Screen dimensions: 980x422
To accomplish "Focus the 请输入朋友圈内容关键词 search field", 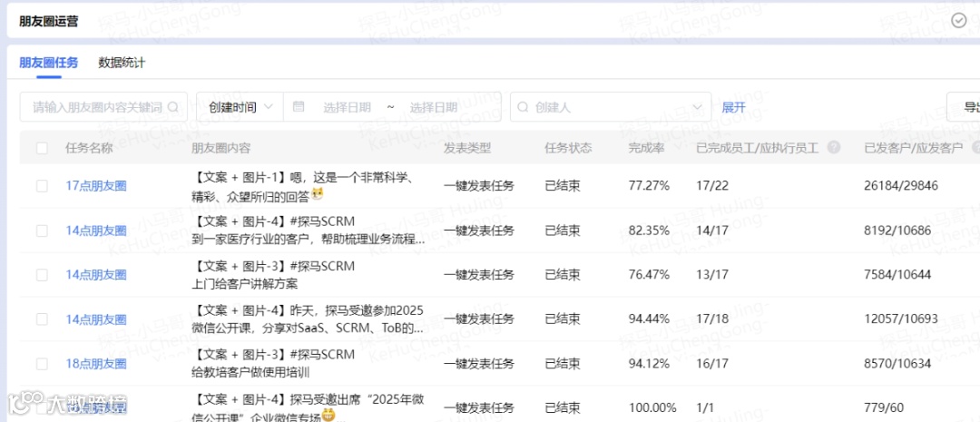I will coord(103,107).
